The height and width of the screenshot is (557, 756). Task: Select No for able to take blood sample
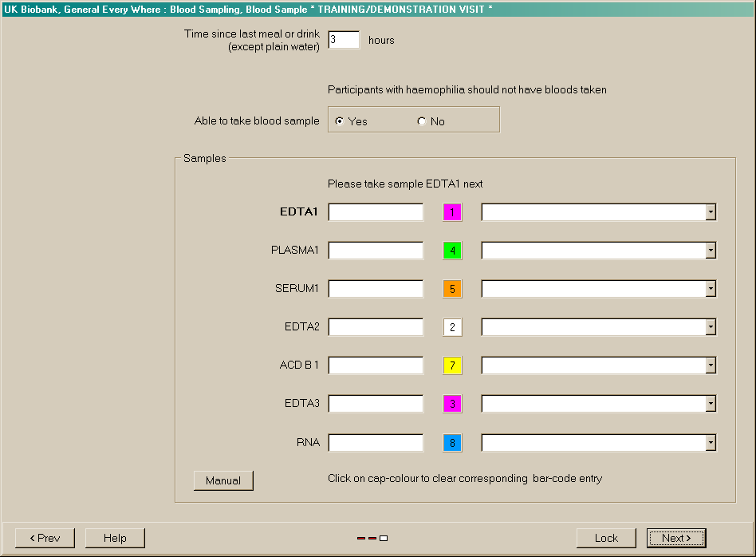click(x=422, y=121)
